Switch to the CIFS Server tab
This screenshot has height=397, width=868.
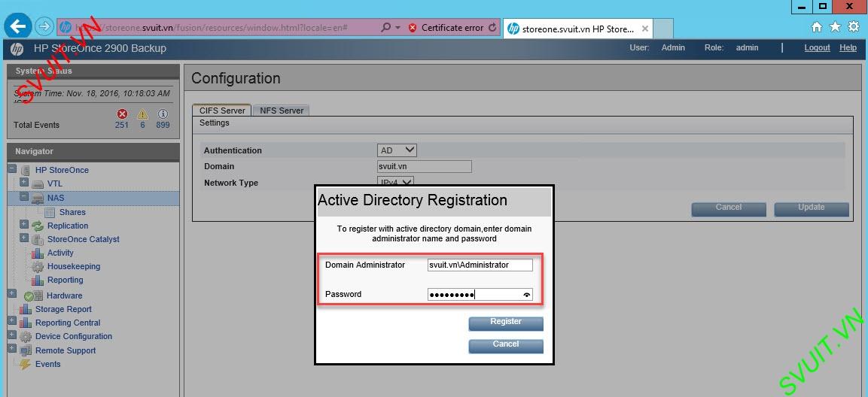pos(221,110)
